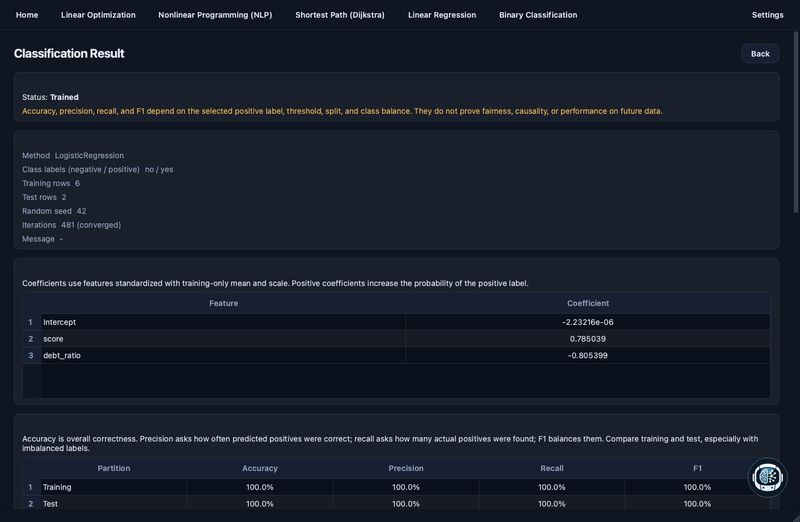Click the Coefficient column header

tap(588, 303)
